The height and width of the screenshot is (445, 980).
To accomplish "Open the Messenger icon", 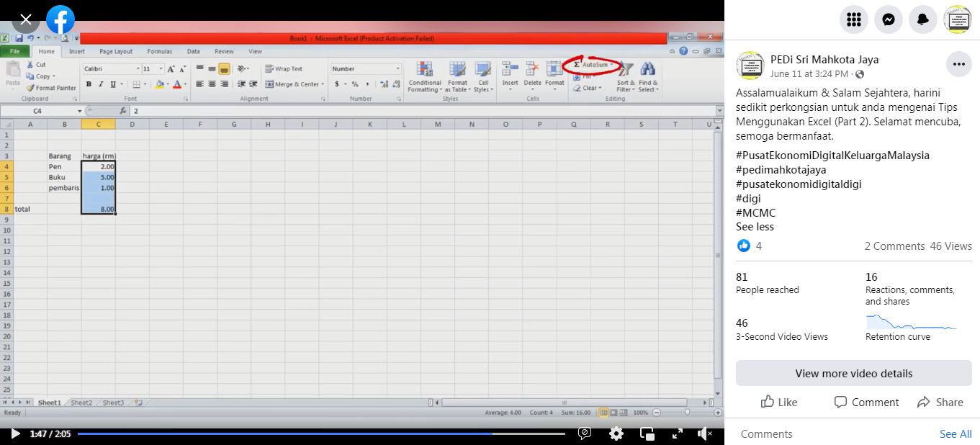I will (x=889, y=19).
